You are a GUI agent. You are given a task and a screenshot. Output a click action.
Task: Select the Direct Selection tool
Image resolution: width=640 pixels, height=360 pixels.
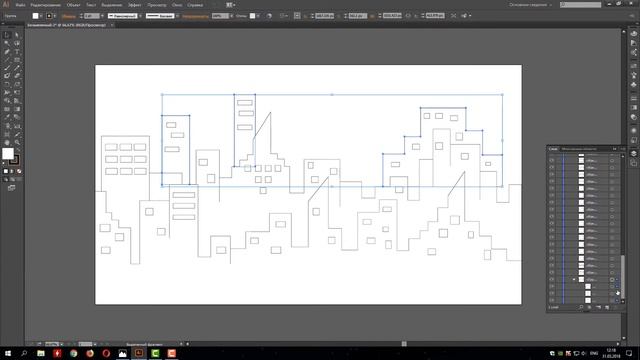point(17,35)
